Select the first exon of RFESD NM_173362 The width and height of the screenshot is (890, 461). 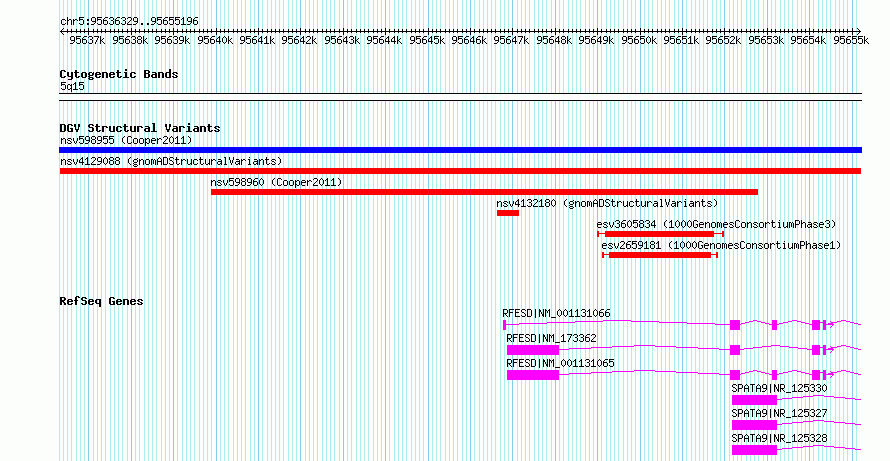pyautogui.click(x=533, y=350)
